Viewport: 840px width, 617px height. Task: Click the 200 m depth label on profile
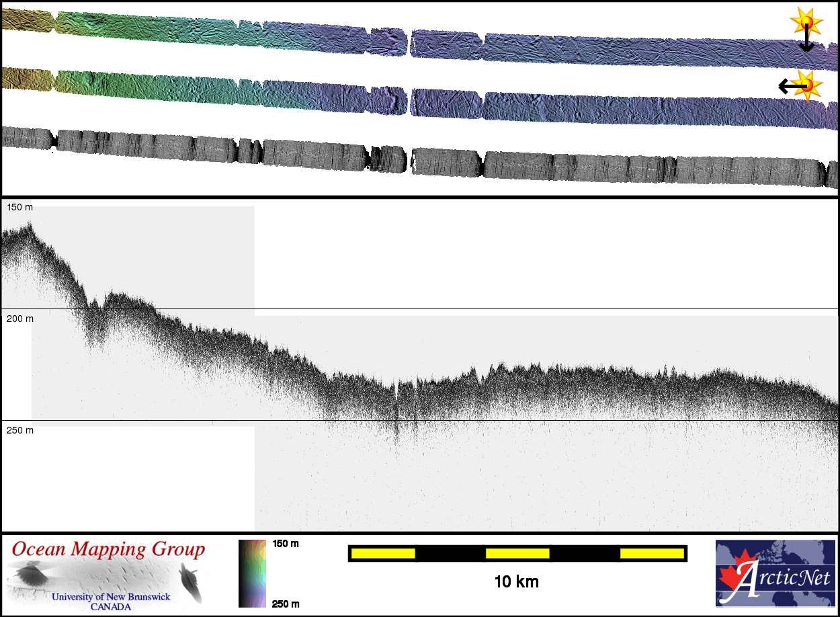(x=19, y=319)
